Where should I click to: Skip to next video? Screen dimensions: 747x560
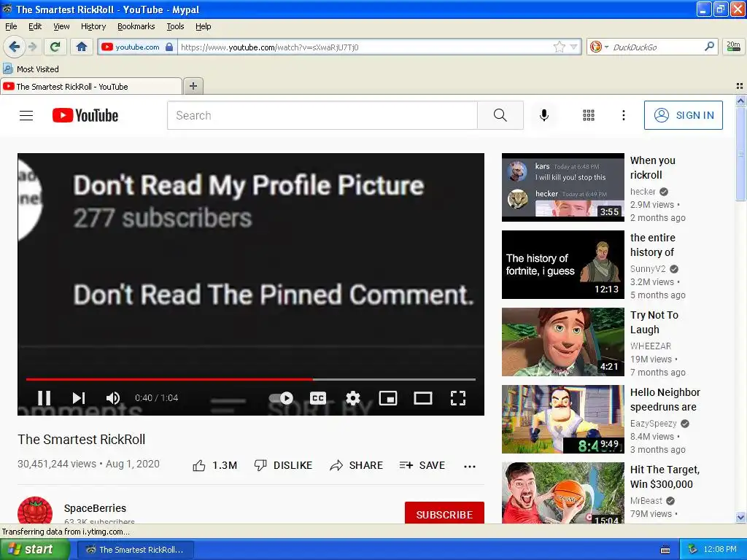79,398
